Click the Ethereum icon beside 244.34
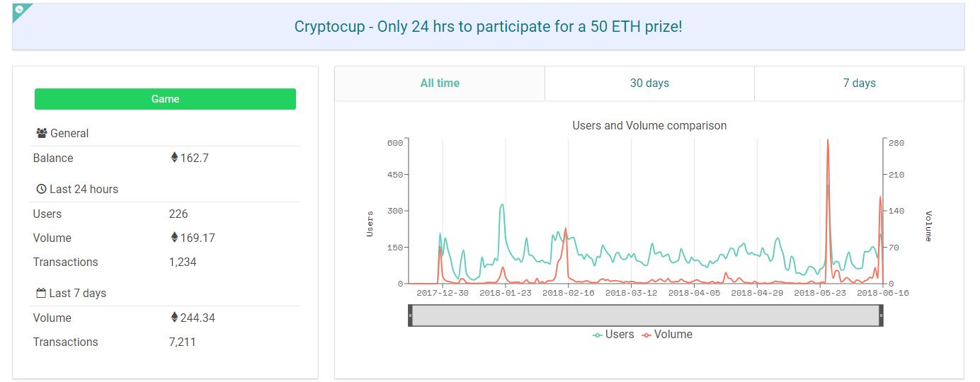 coord(174,318)
